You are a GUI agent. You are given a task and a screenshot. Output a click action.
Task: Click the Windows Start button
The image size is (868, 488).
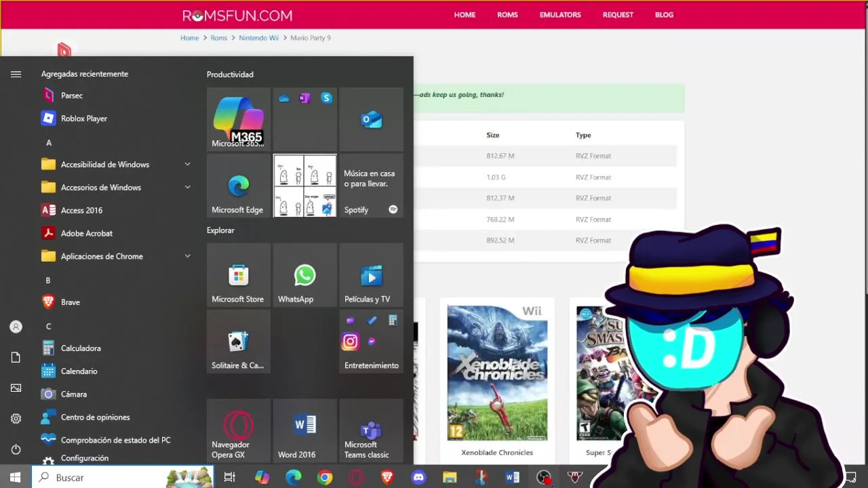coord(16,478)
